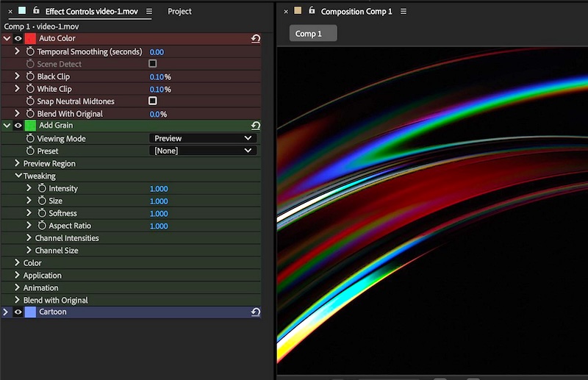Image resolution: width=588 pixels, height=380 pixels.
Task: Open the Viewing Mode Preview dropdown
Action: pos(203,138)
